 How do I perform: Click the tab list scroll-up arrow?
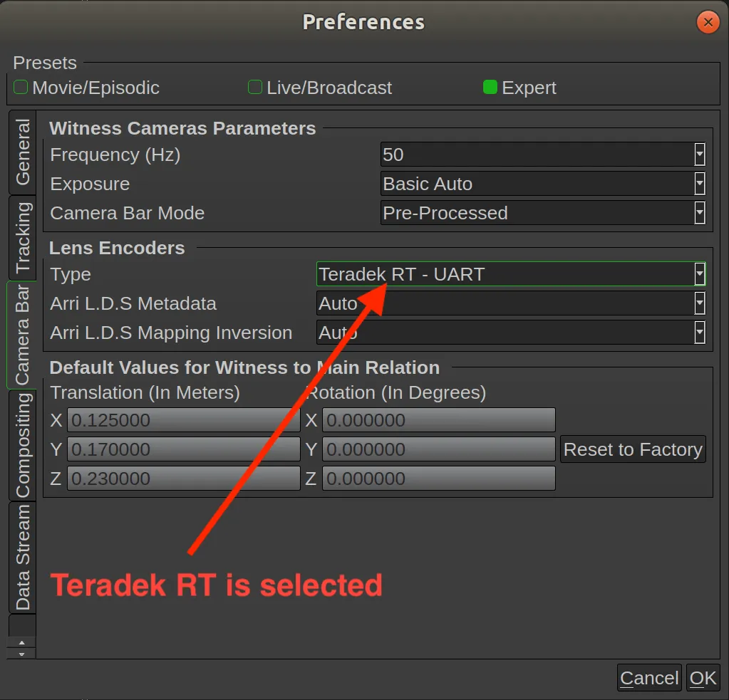tap(21, 642)
